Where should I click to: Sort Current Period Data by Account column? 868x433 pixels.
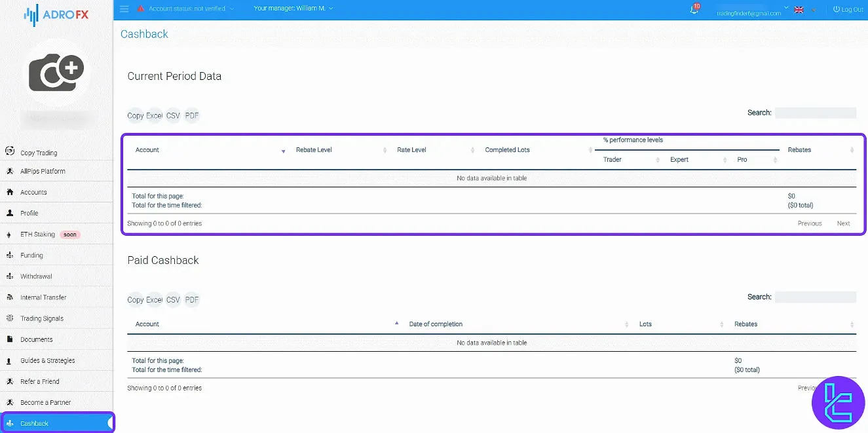click(x=147, y=150)
